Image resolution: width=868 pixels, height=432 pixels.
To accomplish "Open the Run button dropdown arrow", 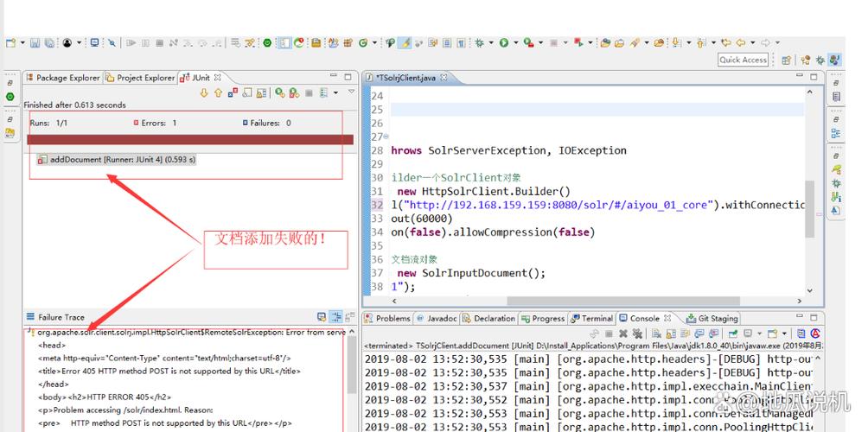I will pos(516,42).
